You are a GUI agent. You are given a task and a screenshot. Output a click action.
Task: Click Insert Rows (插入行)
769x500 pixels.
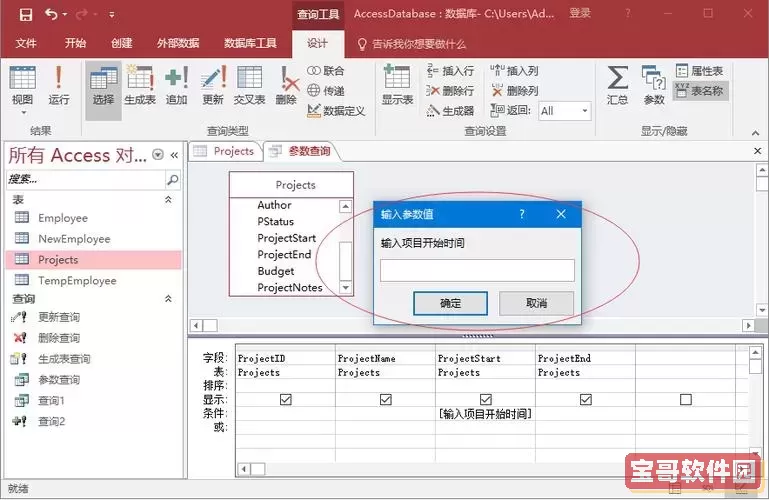point(450,71)
